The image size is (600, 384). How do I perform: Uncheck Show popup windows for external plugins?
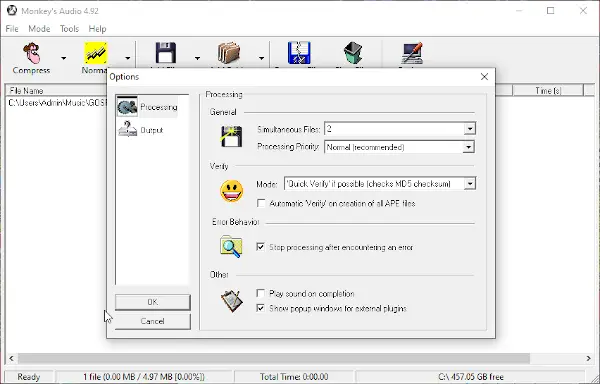261,308
